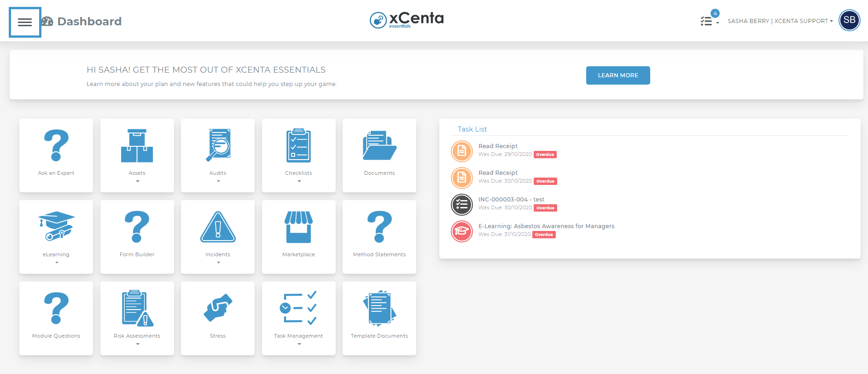Expand the Audits tile dropdown arrow
Viewport: 868px width, 374px height.
[218, 181]
